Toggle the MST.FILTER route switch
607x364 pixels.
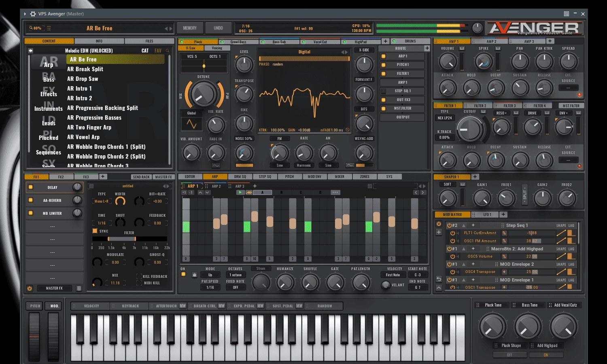383,108
